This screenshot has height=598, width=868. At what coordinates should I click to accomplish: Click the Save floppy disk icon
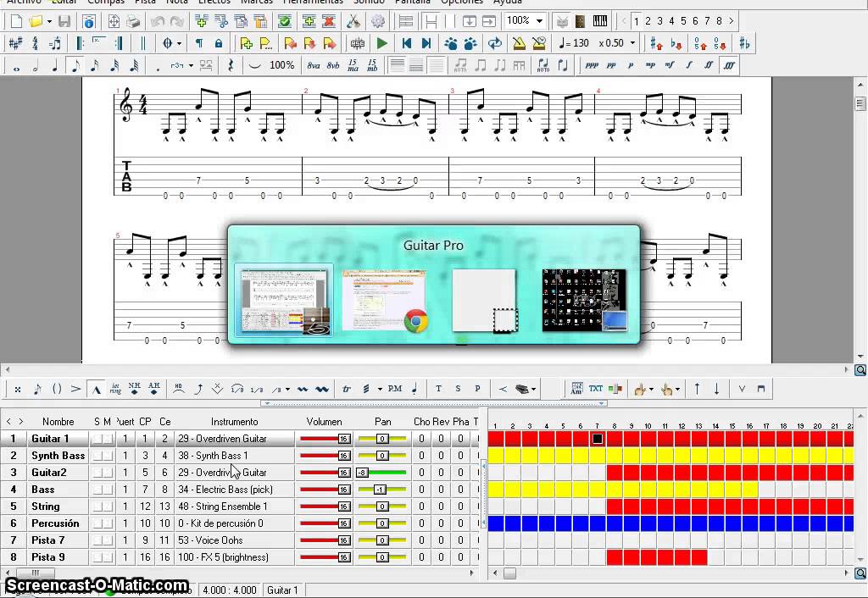[x=64, y=21]
